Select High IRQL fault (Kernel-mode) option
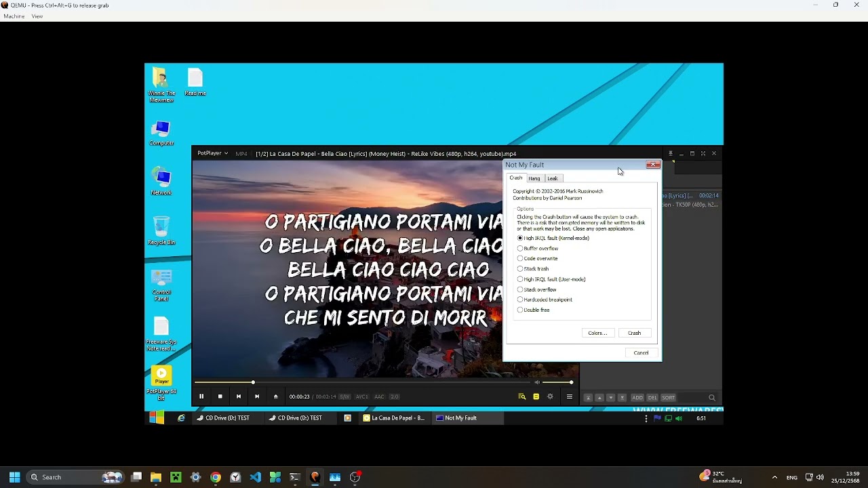Image resolution: width=868 pixels, height=488 pixels. tap(553, 238)
